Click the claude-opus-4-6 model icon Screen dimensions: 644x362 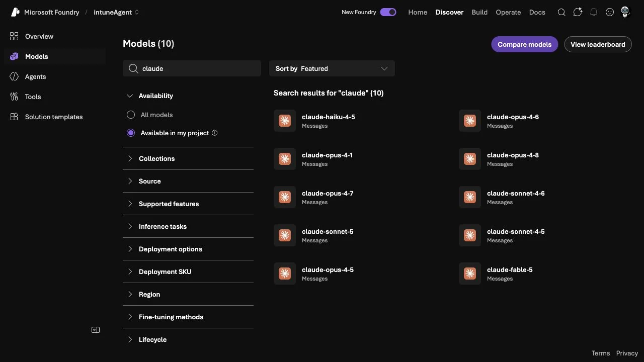tap(470, 121)
